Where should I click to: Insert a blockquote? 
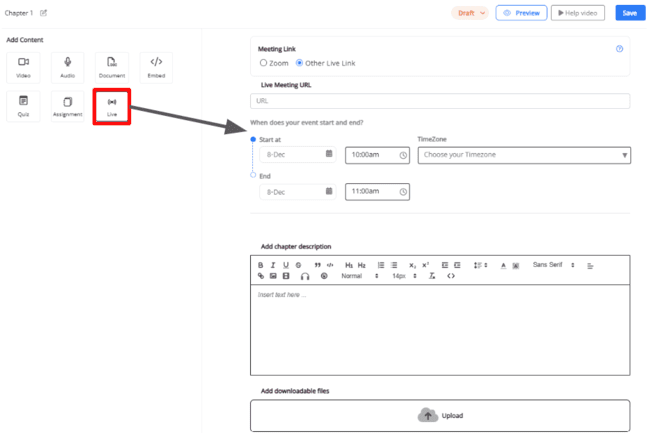[x=318, y=265]
